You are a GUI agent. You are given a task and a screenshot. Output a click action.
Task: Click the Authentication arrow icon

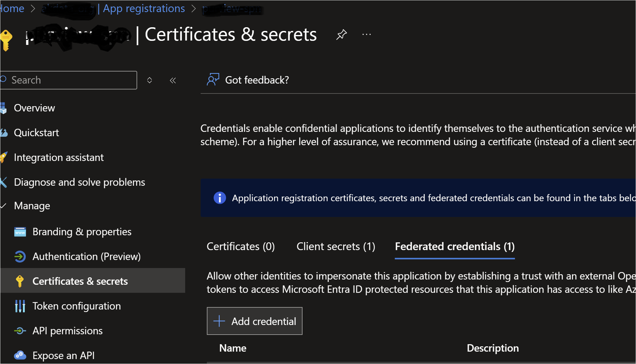click(x=20, y=257)
